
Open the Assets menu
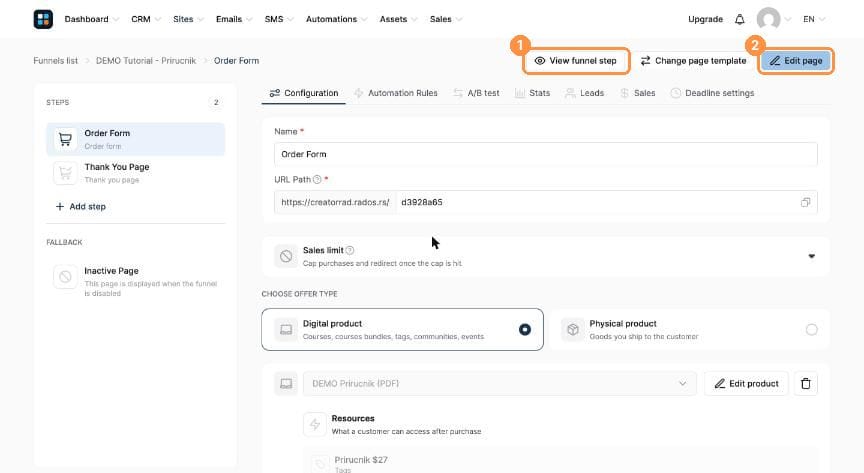tap(398, 19)
